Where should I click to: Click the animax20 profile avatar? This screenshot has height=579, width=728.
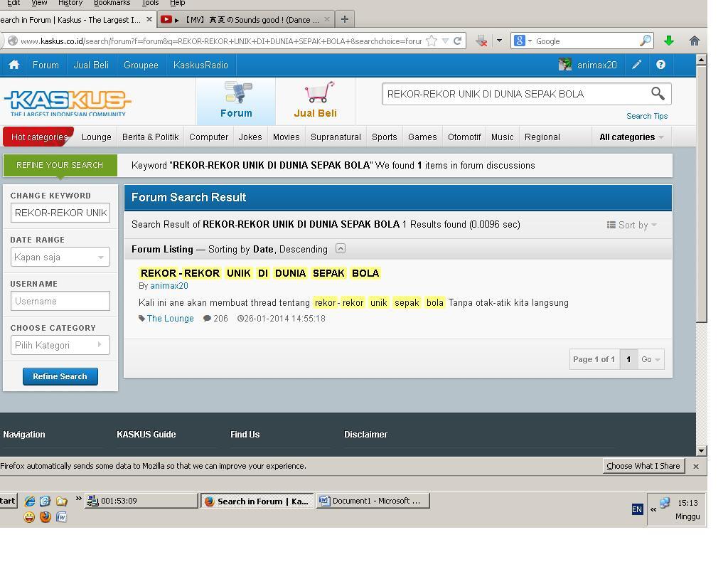(565, 65)
